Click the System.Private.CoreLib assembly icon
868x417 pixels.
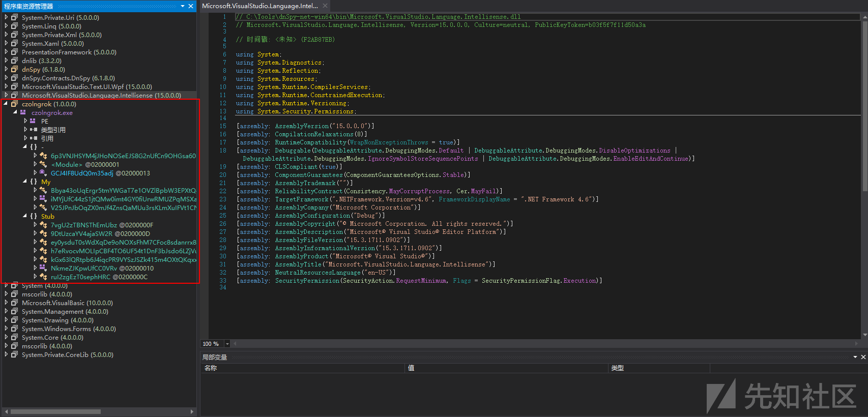[x=15, y=354]
